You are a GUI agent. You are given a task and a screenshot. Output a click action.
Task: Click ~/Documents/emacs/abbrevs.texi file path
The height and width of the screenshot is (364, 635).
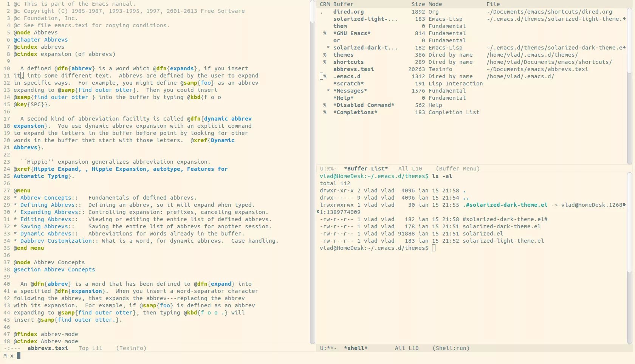pyautogui.click(x=537, y=69)
